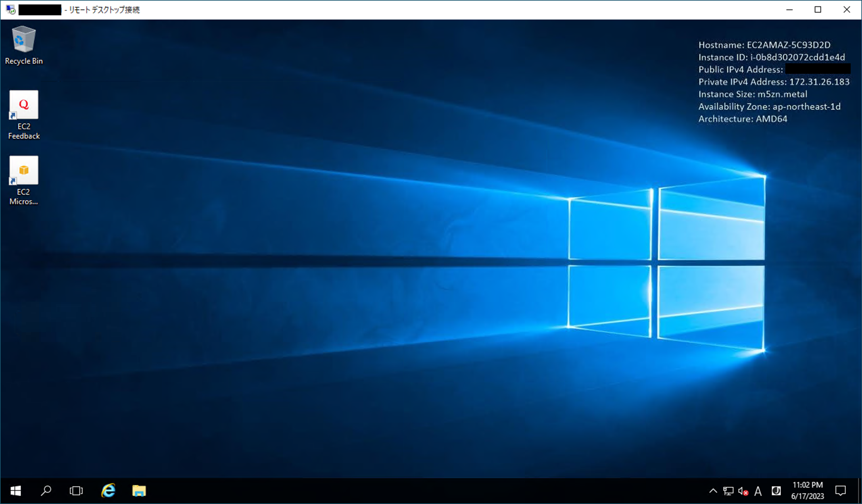
Task: Launch Internet Explorer from the taskbar
Action: tap(108, 491)
